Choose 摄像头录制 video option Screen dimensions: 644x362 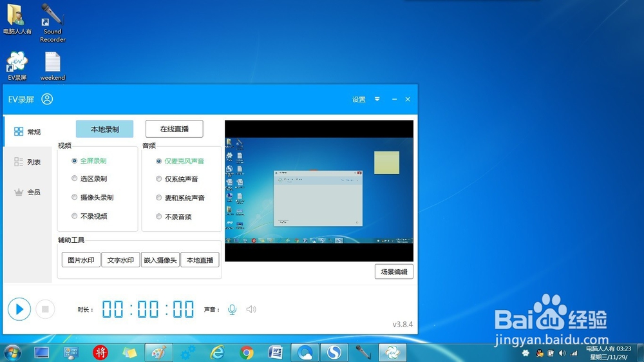(x=92, y=197)
